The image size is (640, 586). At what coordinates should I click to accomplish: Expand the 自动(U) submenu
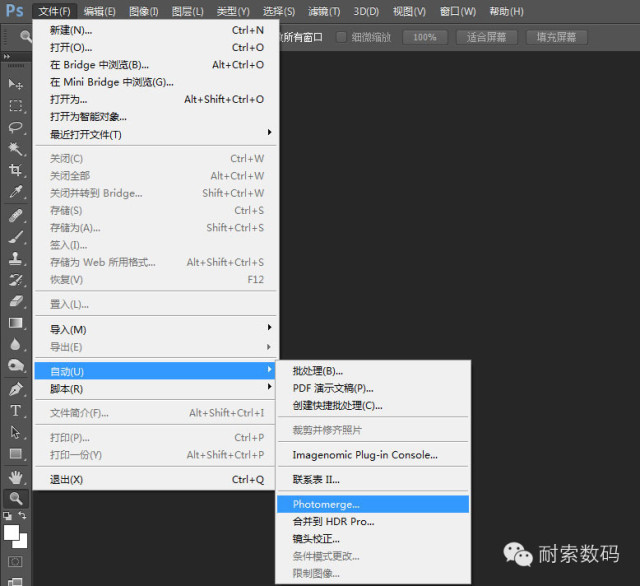(156, 371)
